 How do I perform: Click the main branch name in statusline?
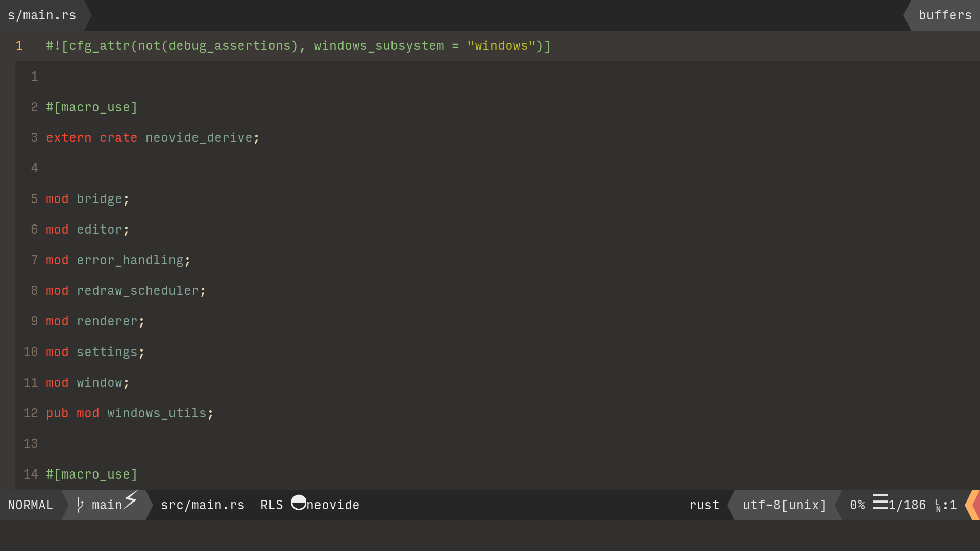click(107, 505)
